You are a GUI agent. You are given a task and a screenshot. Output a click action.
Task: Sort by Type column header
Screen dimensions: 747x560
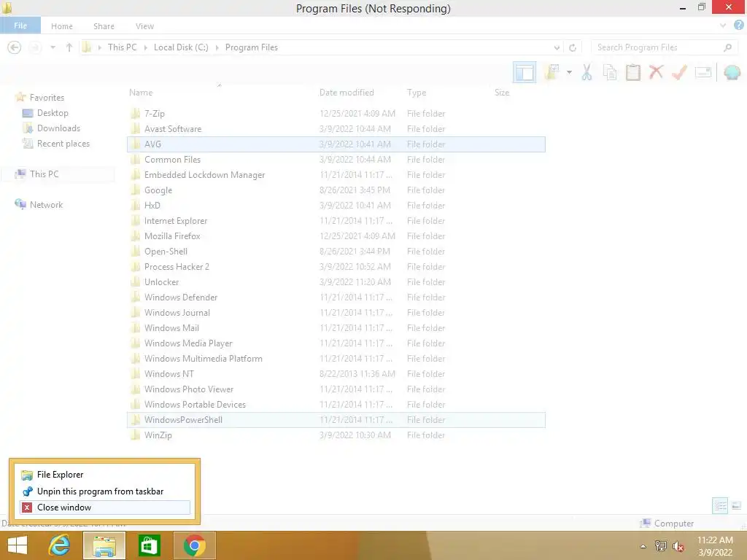coord(417,93)
